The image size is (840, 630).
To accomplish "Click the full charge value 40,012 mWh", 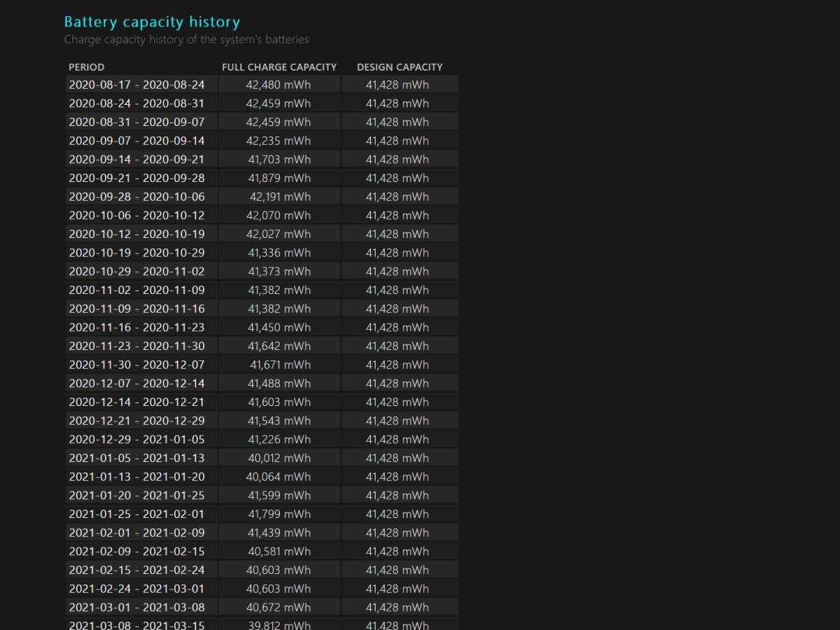I will click(x=279, y=458).
